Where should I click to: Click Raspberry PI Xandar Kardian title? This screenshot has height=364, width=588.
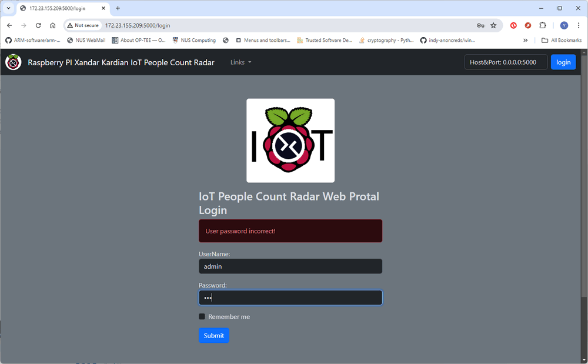[x=121, y=62]
